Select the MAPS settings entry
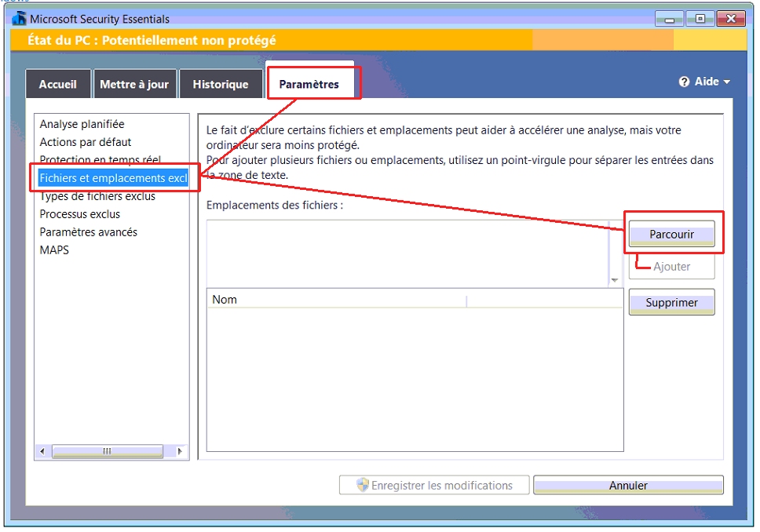Screen dimensions: 760x532 coord(54,250)
